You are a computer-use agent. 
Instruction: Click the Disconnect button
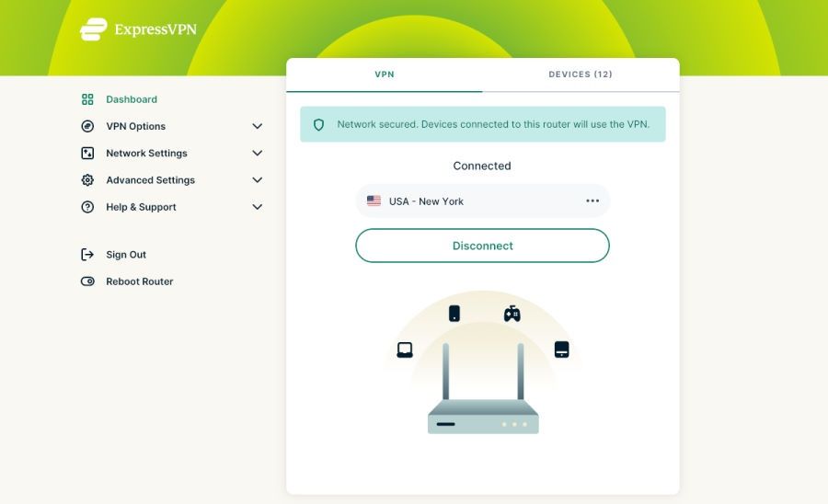(x=483, y=246)
